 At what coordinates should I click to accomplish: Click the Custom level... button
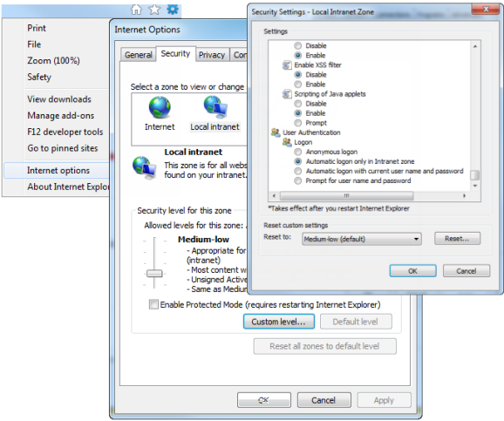coord(279,322)
